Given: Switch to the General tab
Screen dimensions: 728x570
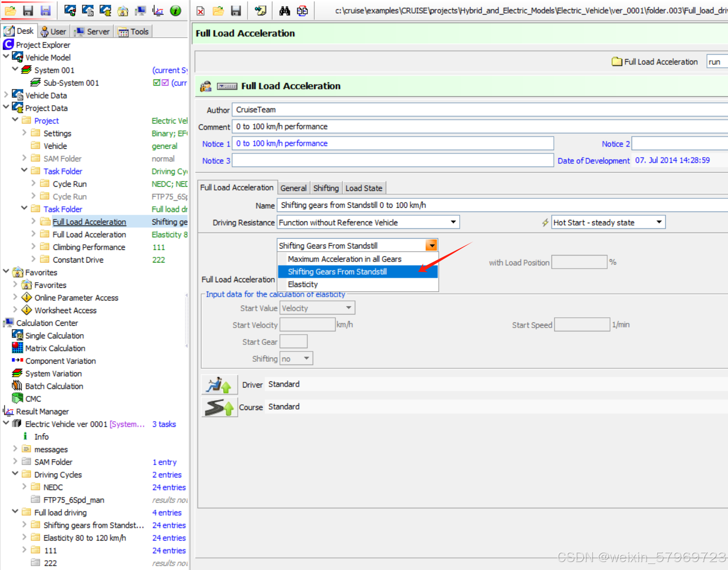Looking at the screenshot, I should pyautogui.click(x=294, y=188).
